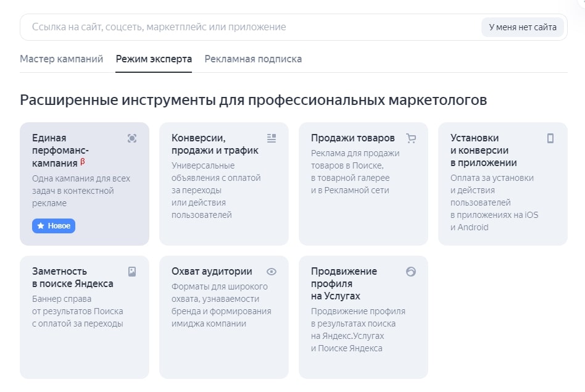Viewport: 585px width, 392px height.
Task: Pick the Заметность в поиске Яндекса title
Action: click(x=73, y=277)
